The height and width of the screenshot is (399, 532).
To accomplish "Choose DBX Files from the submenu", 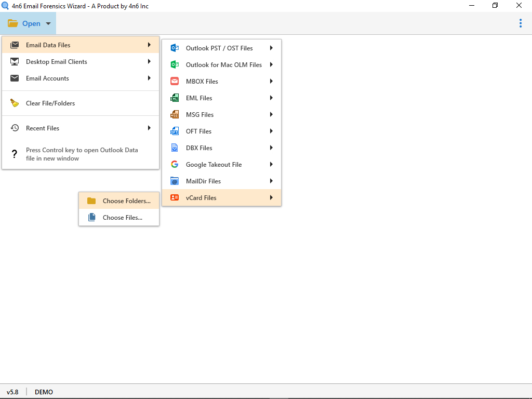I will 221,148.
